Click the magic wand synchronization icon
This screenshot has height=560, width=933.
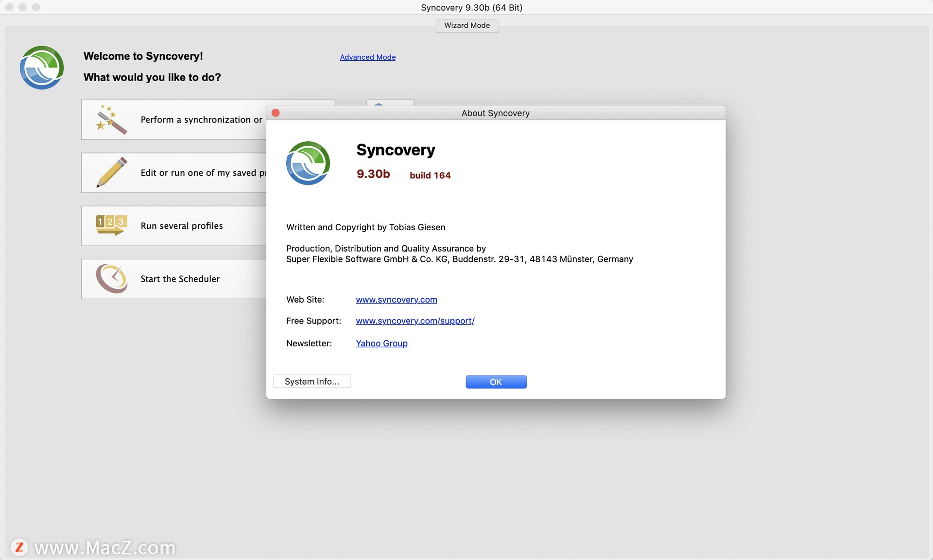click(x=111, y=119)
